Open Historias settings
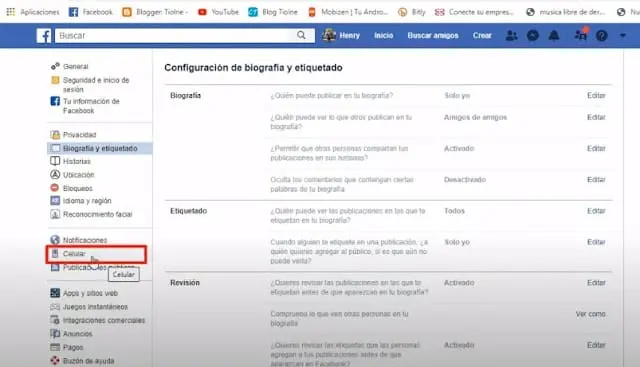This screenshot has width=640, height=367. [76, 161]
